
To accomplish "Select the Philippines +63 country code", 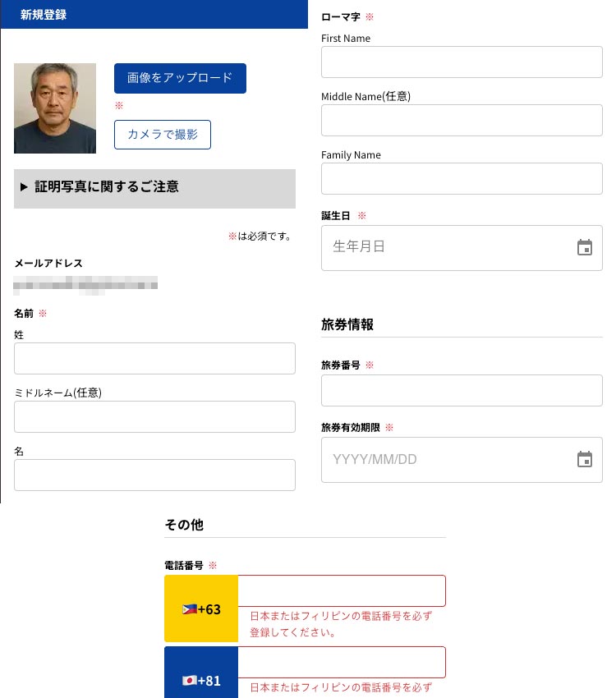I will 201,608.
